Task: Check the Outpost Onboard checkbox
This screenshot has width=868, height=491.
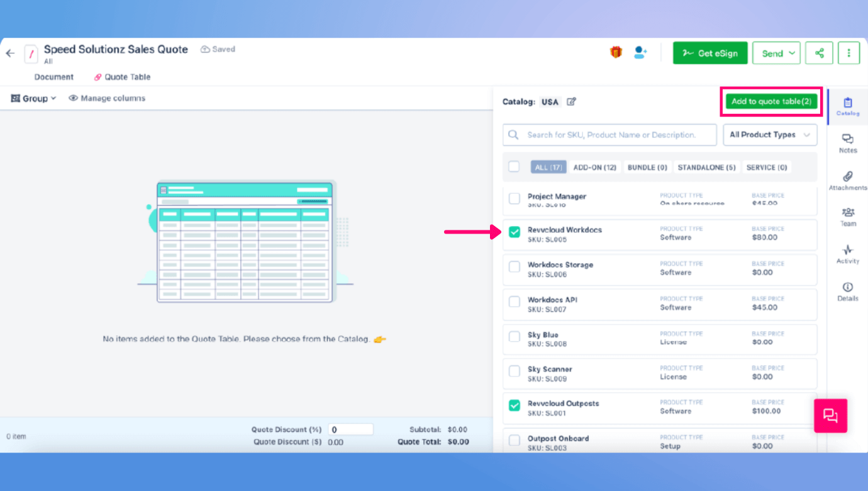Action: 515,440
